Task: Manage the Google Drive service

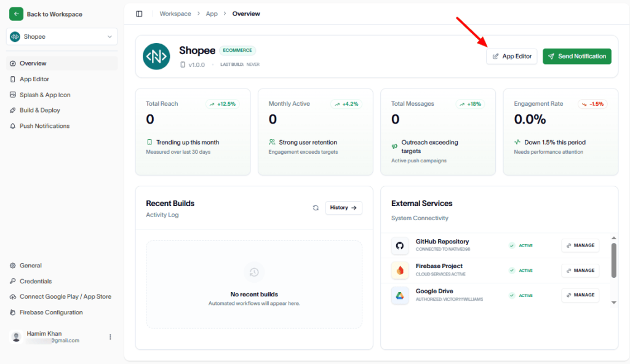Action: point(580,295)
